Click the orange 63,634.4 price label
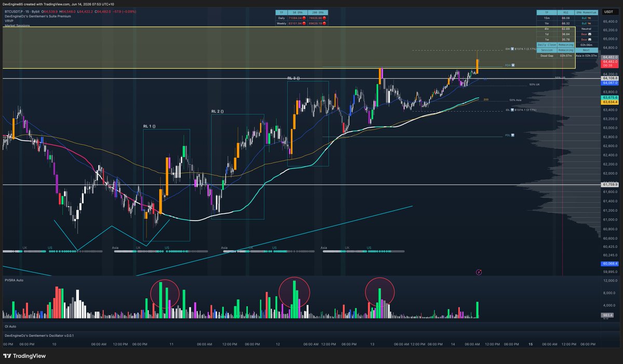Viewport: 623px width, 364px height. (x=609, y=102)
